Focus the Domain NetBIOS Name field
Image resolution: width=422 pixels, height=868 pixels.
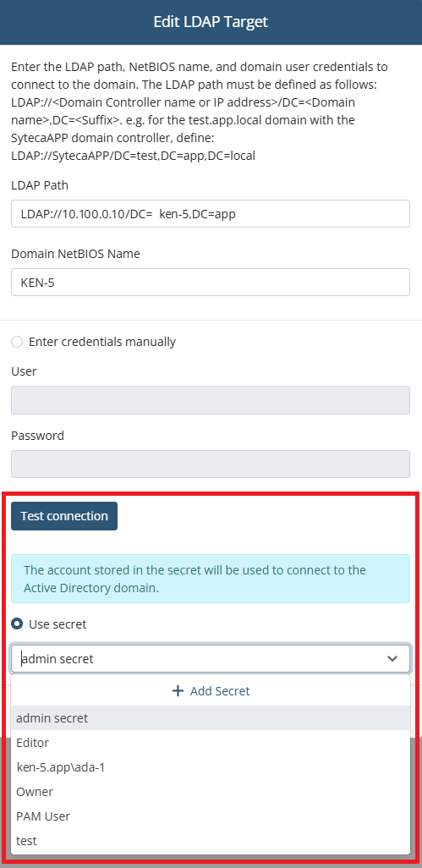coord(211,283)
